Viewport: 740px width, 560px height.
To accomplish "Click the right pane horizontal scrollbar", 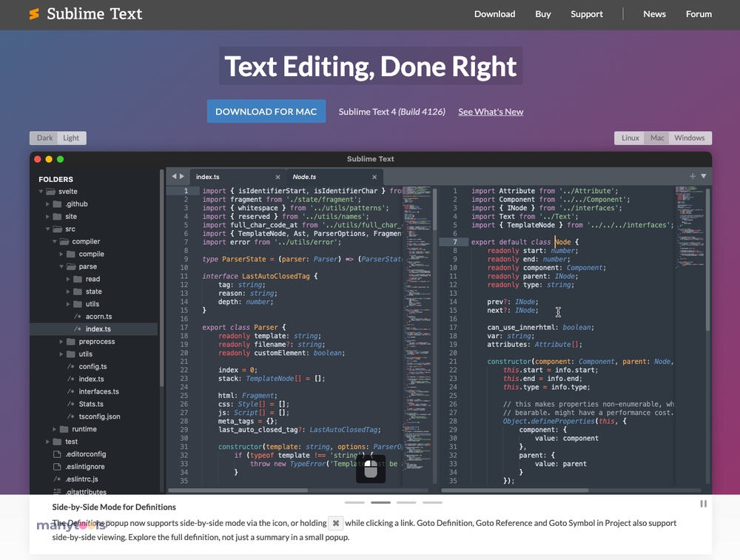I will (x=515, y=490).
